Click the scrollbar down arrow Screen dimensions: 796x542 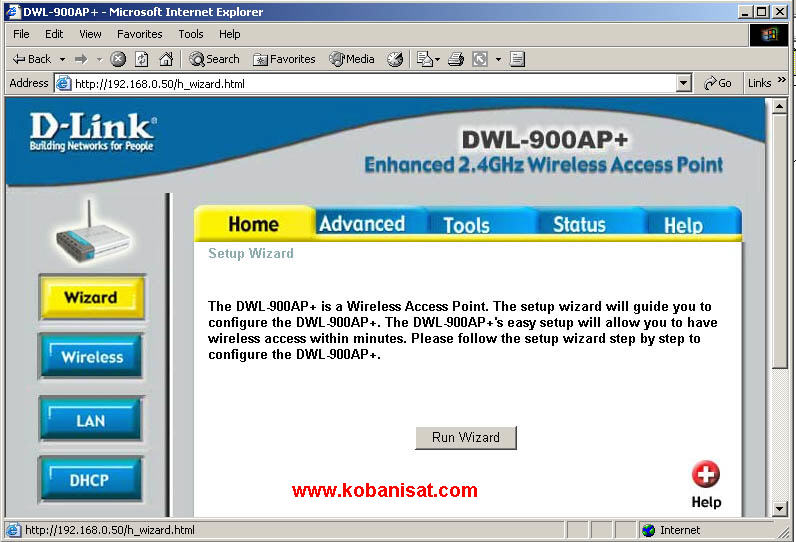779,508
